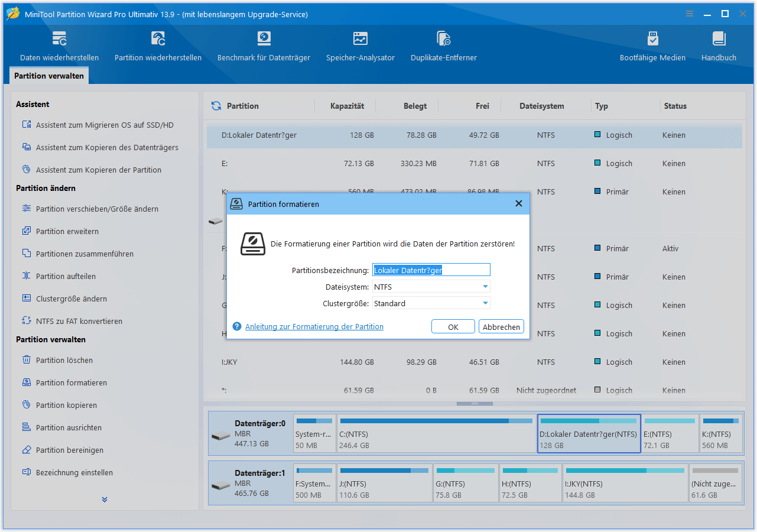Image resolution: width=757 pixels, height=532 pixels.
Task: Open the application hamburger menu
Action: (690, 14)
